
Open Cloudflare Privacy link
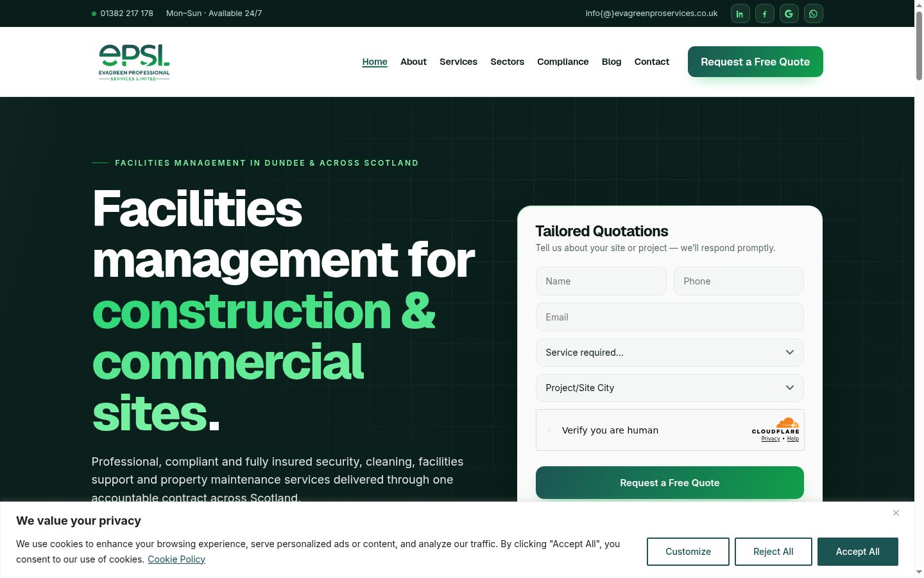click(x=770, y=439)
